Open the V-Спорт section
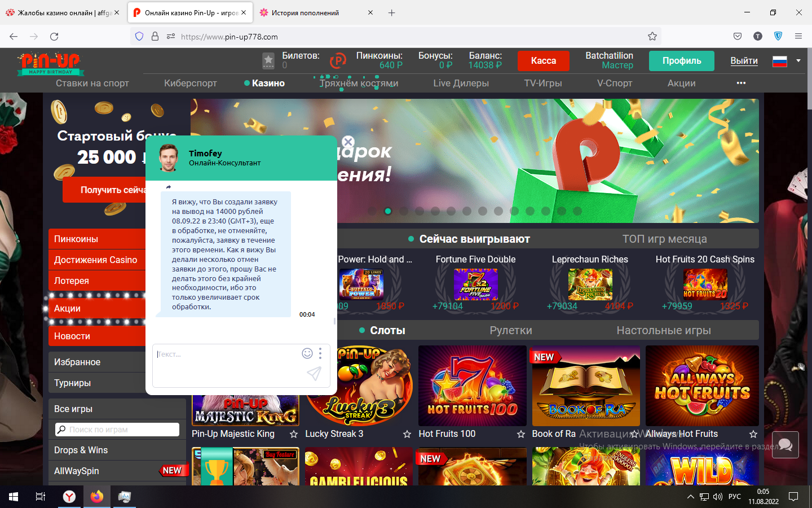Image resolution: width=812 pixels, height=508 pixels. [x=615, y=83]
